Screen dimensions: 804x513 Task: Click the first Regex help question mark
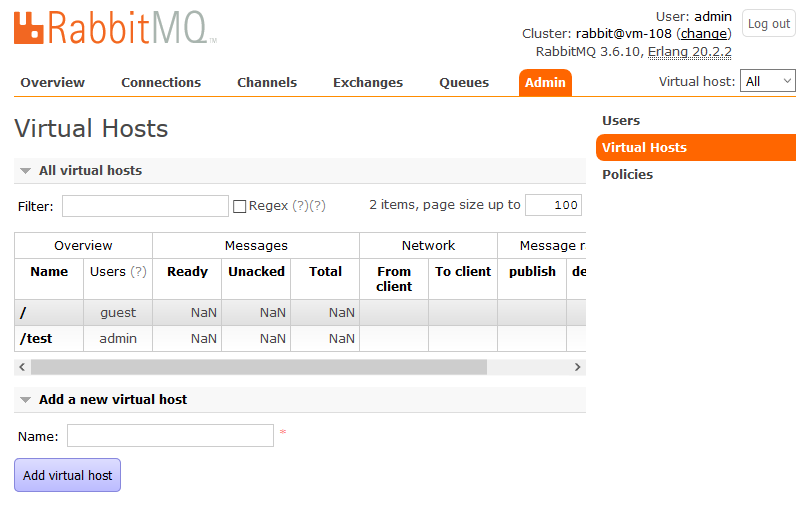(x=299, y=206)
